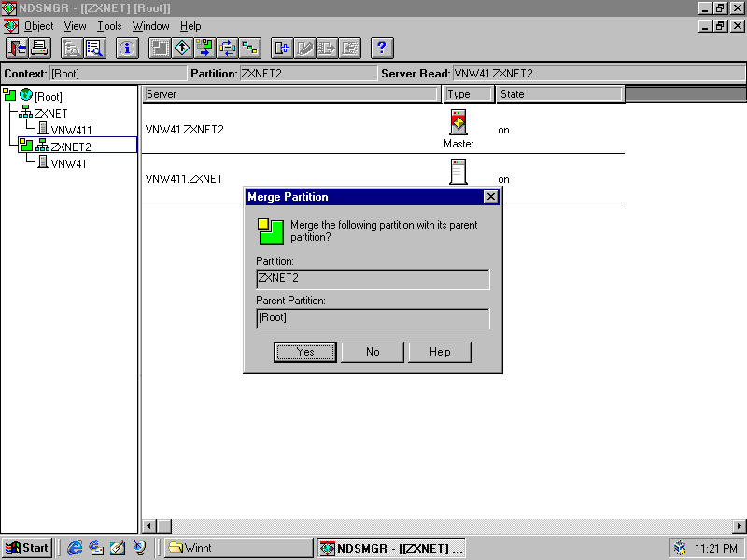Click the 11:21 PM clock

(x=715, y=549)
